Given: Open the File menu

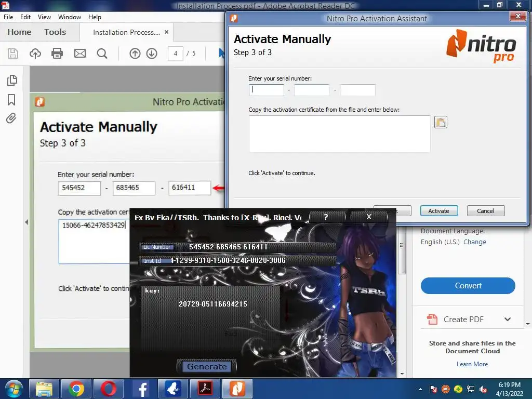Looking at the screenshot, I should [8, 17].
